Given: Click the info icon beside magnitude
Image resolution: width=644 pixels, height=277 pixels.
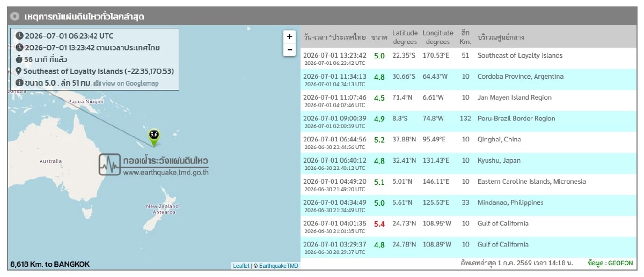Looking at the screenshot, I should [x=19, y=83].
